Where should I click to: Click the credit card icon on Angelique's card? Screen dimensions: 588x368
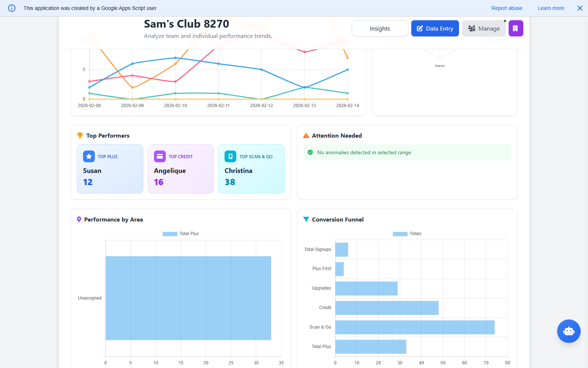pyautogui.click(x=159, y=156)
